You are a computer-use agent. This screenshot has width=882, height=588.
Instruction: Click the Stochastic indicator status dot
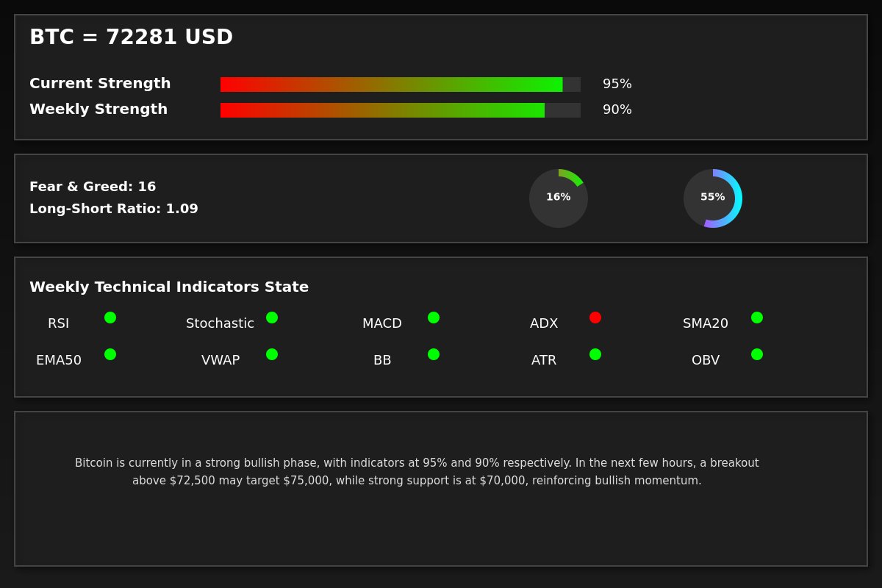coord(272,318)
